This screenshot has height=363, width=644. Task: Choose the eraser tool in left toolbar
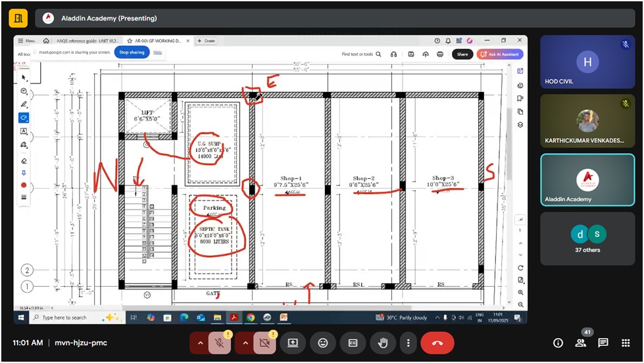(x=24, y=160)
